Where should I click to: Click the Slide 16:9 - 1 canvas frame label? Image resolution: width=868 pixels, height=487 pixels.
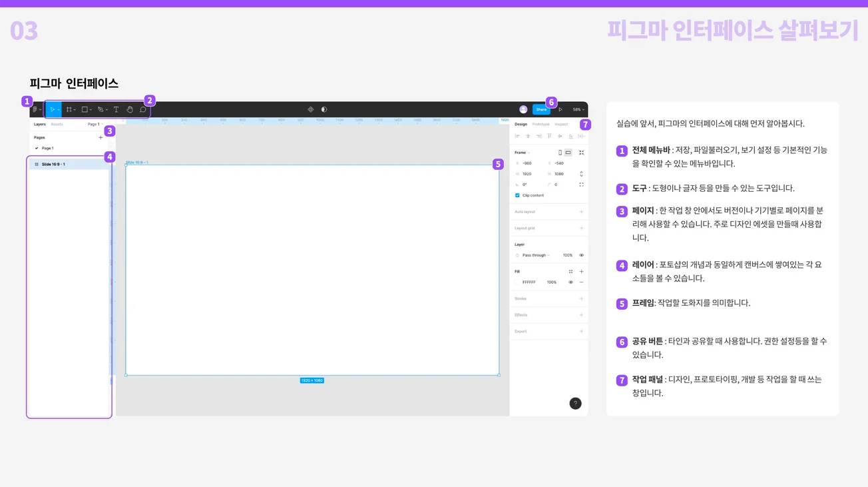137,162
